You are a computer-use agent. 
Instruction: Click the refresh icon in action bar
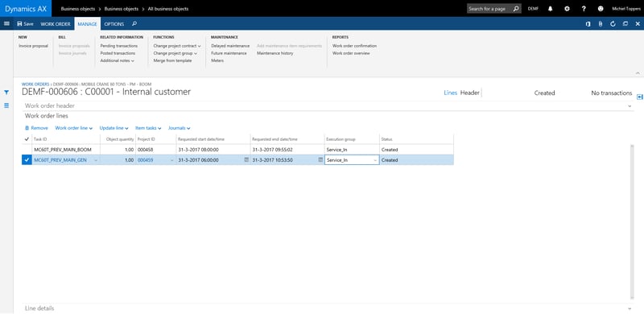tap(613, 24)
